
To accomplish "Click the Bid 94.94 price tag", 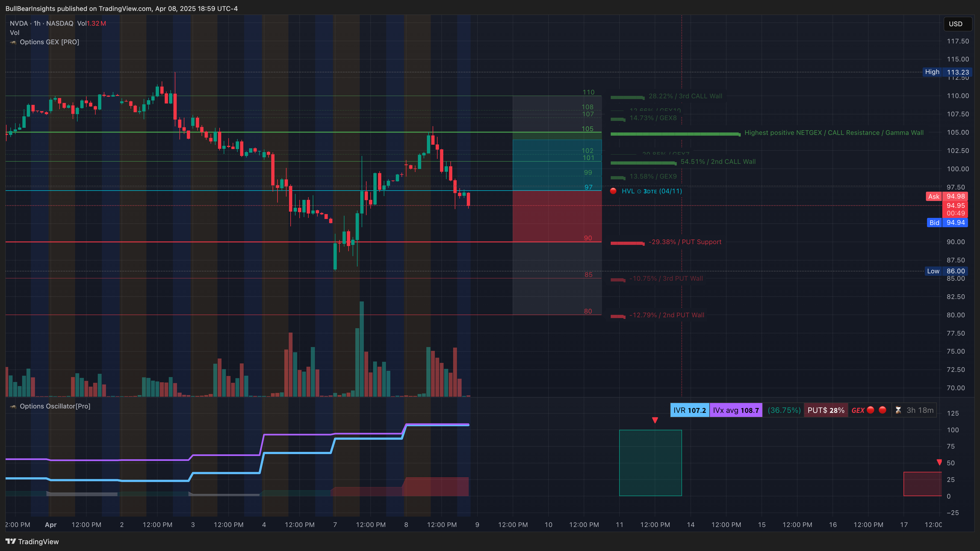I will pos(947,223).
